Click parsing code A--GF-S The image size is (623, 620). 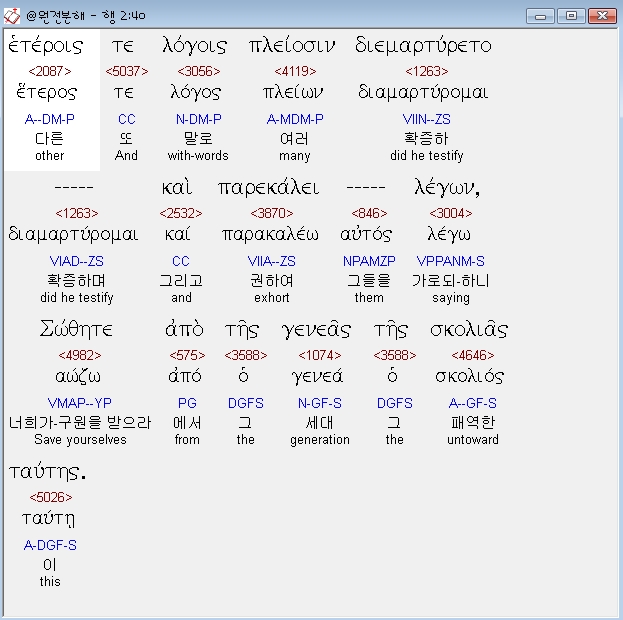pos(473,403)
